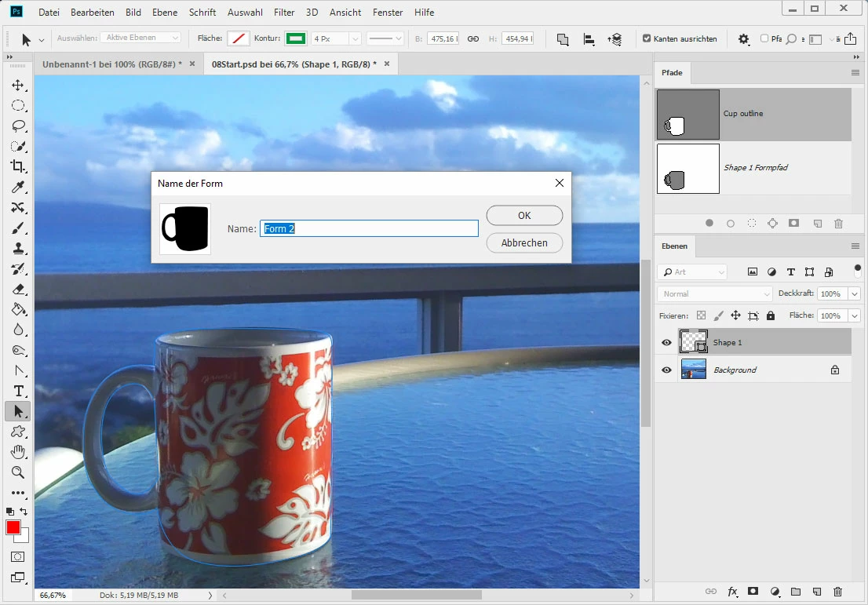Click Abbrechen in the dialog
The image size is (868, 605).
(524, 242)
